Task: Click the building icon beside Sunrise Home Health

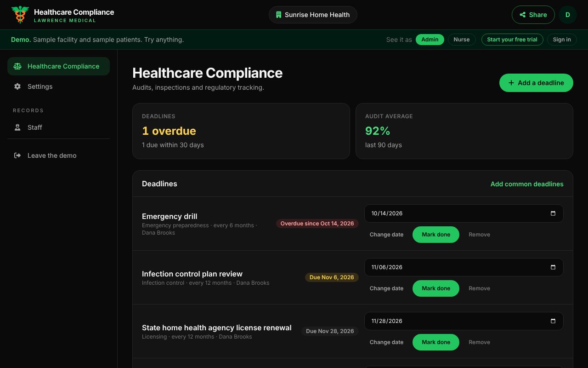Action: (x=278, y=15)
